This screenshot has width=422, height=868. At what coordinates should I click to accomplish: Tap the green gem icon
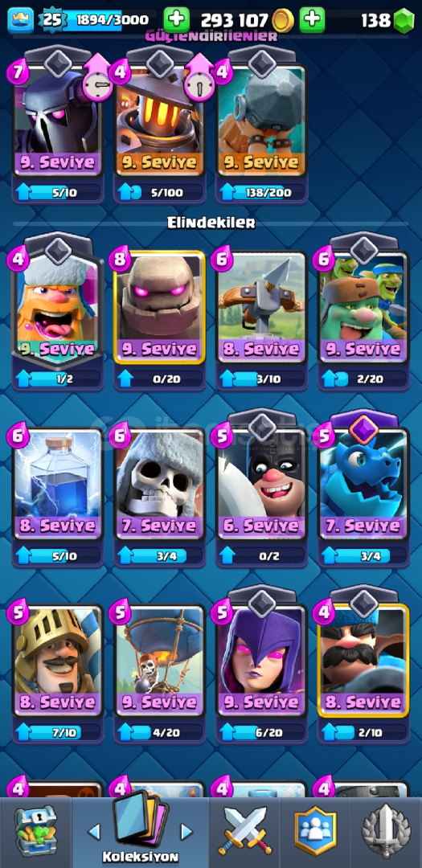(x=404, y=20)
